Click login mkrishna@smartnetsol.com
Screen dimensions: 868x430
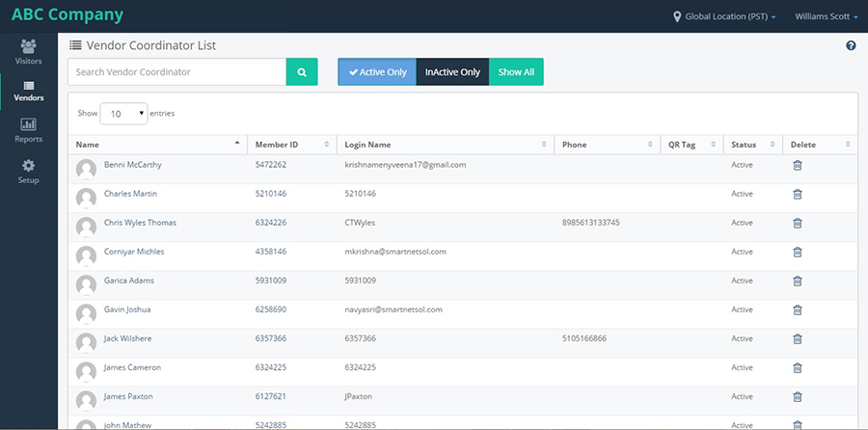pos(395,252)
